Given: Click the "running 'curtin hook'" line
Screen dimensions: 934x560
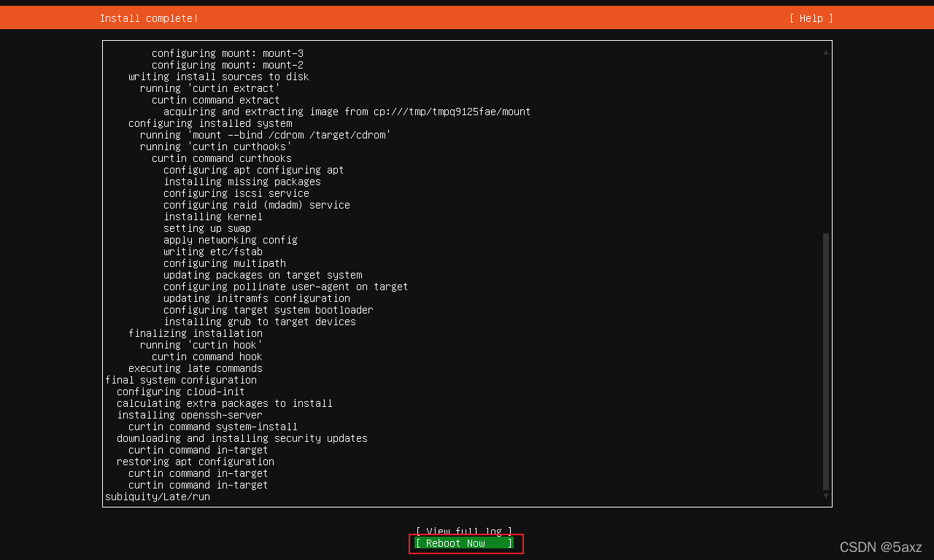Looking at the screenshot, I should pyautogui.click(x=201, y=345).
